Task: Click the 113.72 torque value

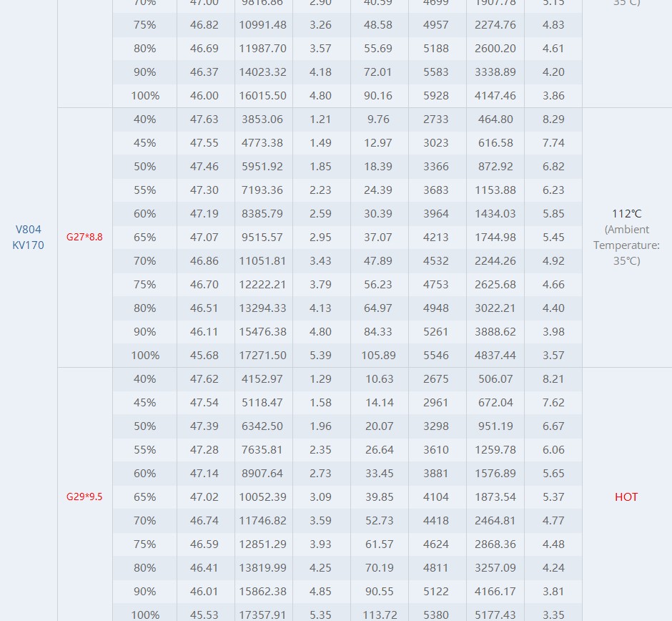Action: 379,615
